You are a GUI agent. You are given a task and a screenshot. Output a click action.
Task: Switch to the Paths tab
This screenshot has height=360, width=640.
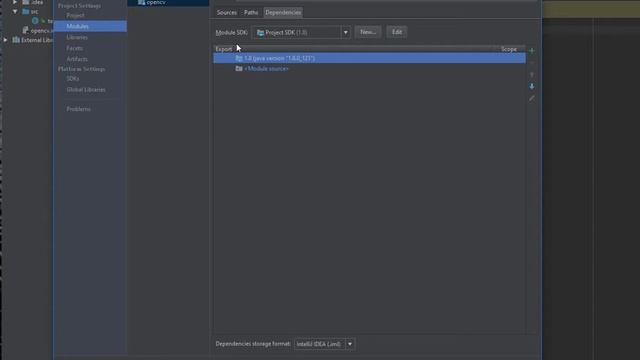pyautogui.click(x=251, y=13)
